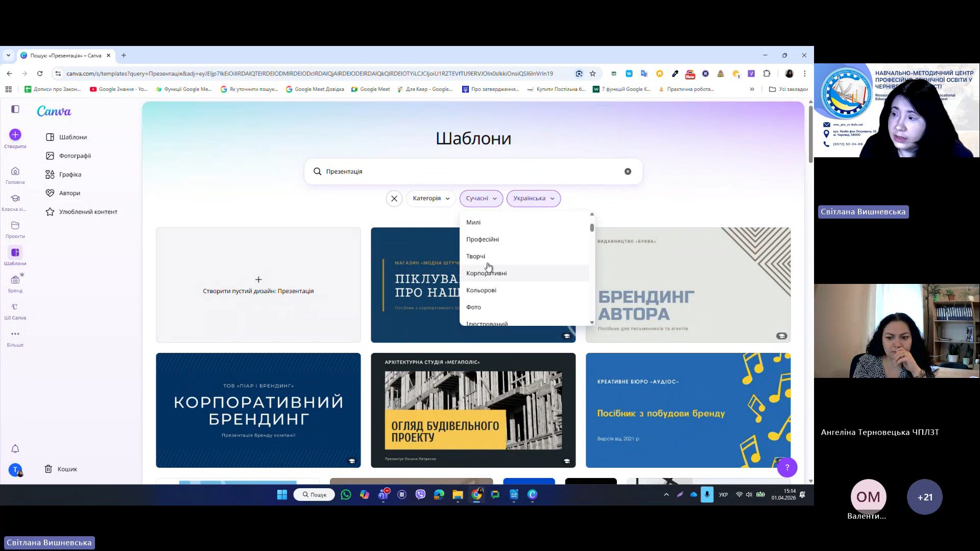Image resolution: width=980 pixels, height=551 pixels.
Task: Expand the Категорія filter dropdown
Action: 431,199
